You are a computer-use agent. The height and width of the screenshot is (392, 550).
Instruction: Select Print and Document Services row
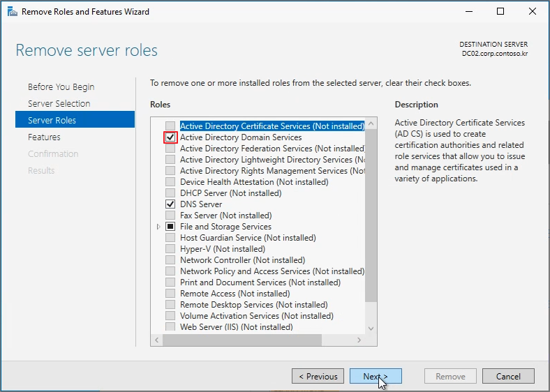click(260, 282)
